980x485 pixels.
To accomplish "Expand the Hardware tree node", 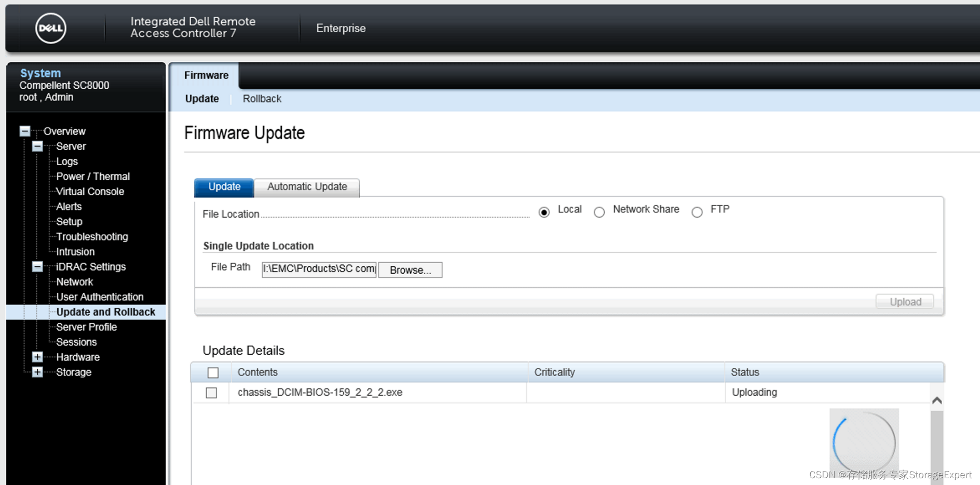I will coord(37,357).
